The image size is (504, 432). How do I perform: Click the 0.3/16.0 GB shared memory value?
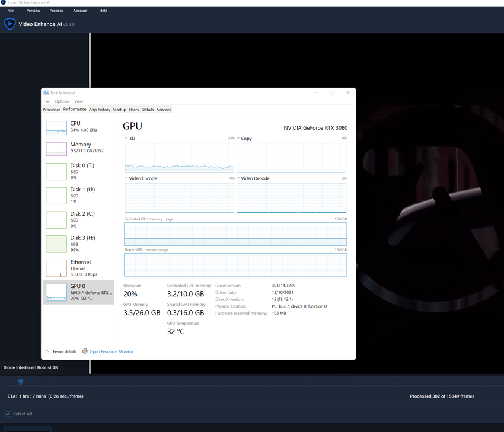186,312
